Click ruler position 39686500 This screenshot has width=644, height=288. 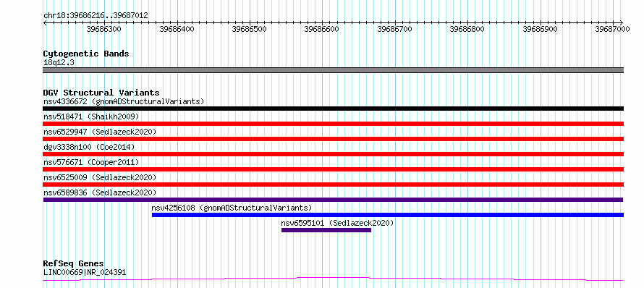pyautogui.click(x=250, y=29)
